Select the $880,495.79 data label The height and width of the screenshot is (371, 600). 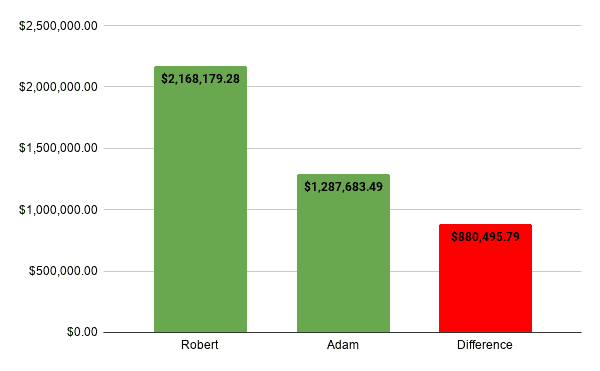tap(485, 237)
